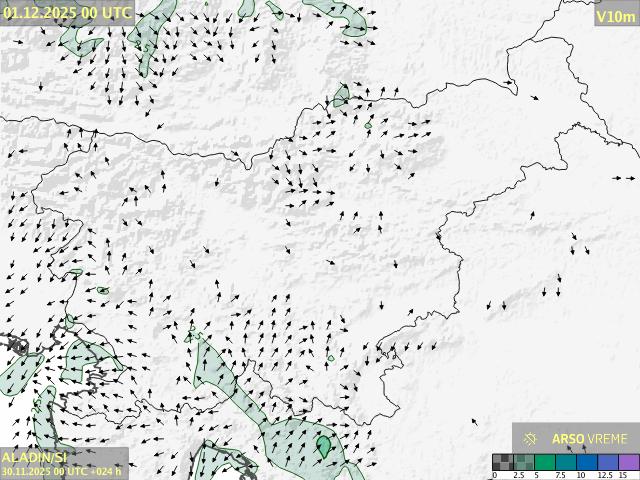Click the small green contour on northern border
The height and width of the screenshot is (480, 640).
pos(341,97)
